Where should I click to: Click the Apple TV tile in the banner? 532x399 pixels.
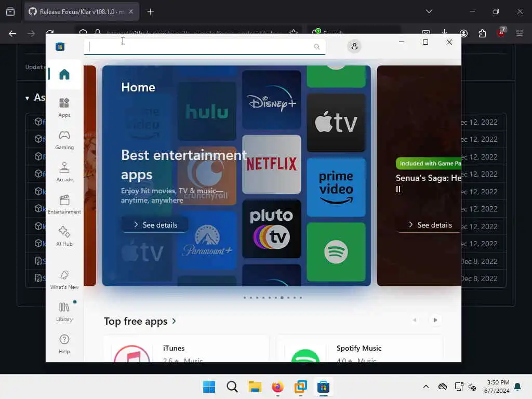tap(336, 123)
